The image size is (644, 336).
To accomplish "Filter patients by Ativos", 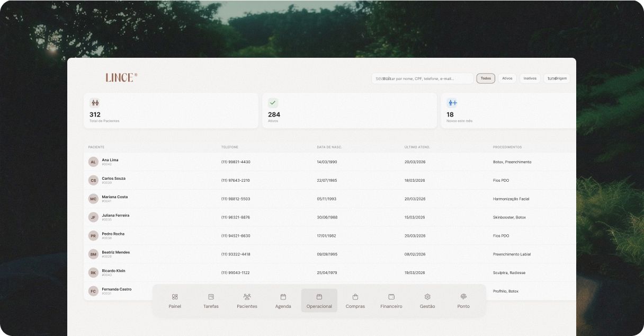I will pos(507,78).
